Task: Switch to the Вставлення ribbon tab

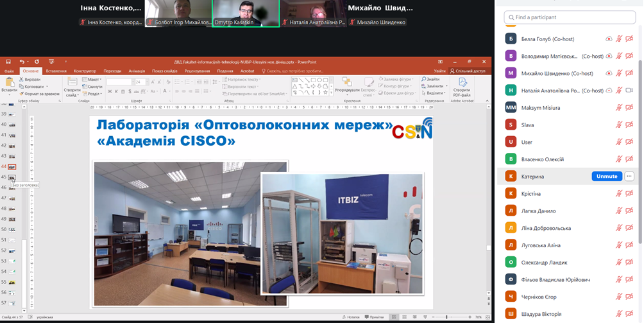Action: point(56,71)
